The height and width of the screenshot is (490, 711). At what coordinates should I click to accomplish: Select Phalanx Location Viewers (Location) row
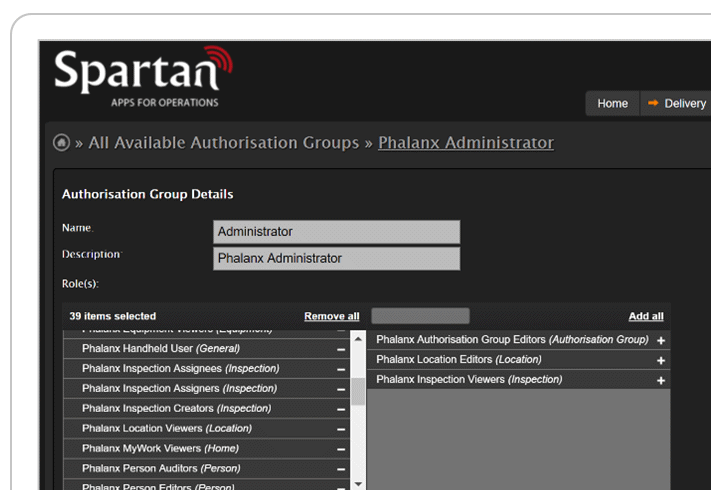click(206, 428)
